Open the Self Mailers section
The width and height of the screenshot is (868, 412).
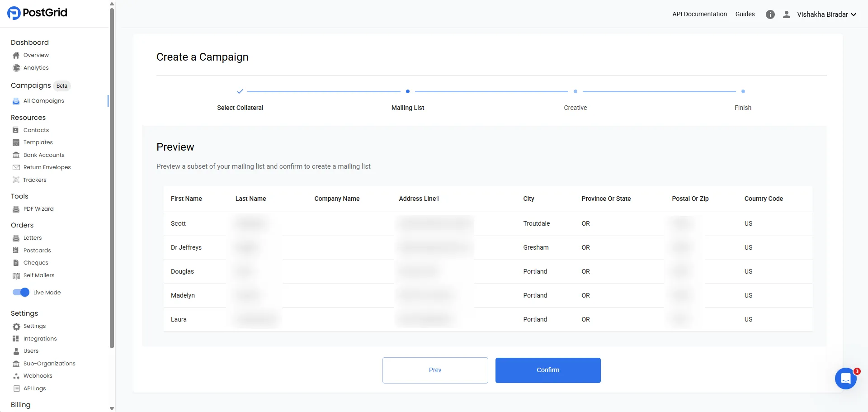tap(16, 275)
